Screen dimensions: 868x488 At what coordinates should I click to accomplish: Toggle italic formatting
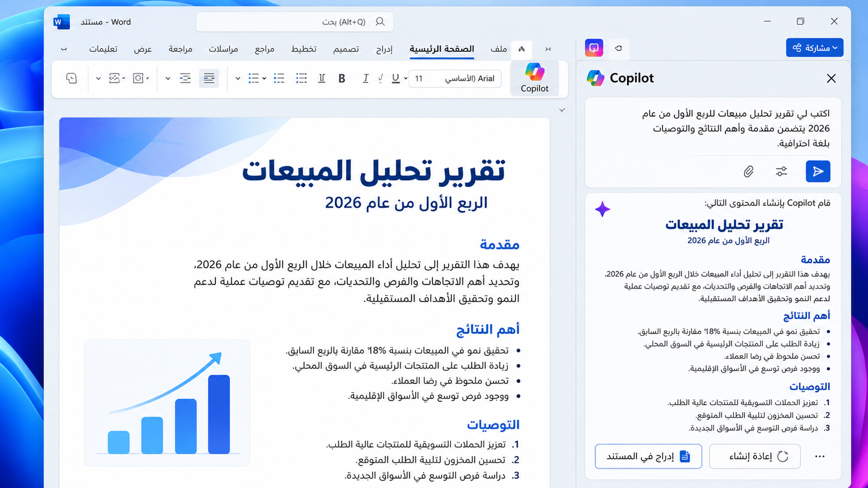(366, 79)
